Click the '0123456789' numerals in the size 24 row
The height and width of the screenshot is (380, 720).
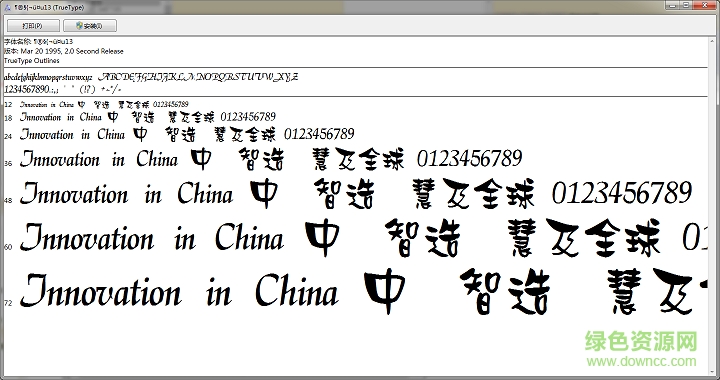[x=319, y=134]
